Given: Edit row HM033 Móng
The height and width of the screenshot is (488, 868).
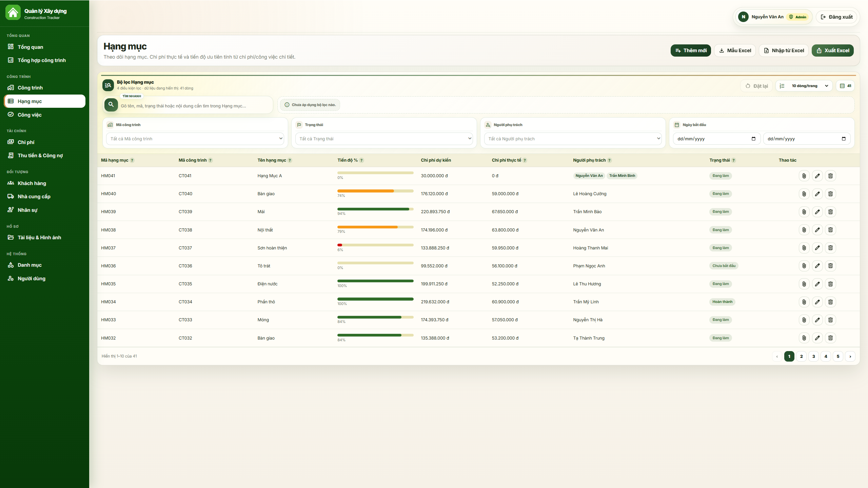Looking at the screenshot, I should tap(817, 320).
